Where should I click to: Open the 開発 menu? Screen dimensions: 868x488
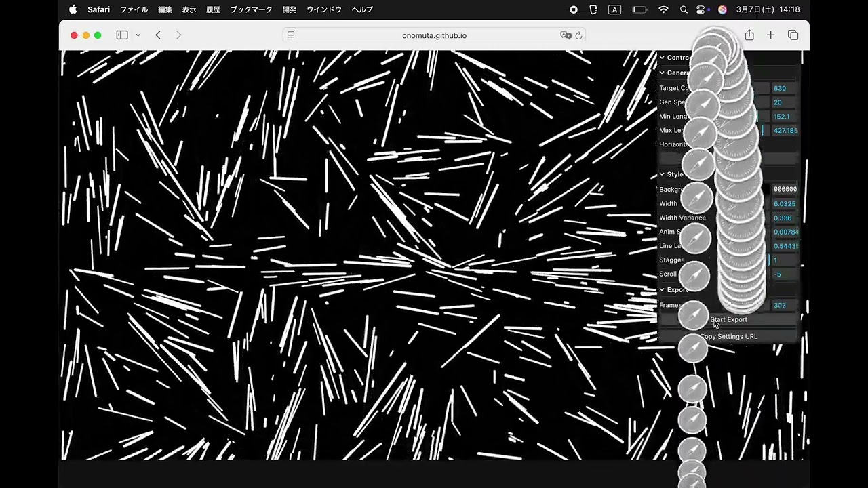coord(290,9)
